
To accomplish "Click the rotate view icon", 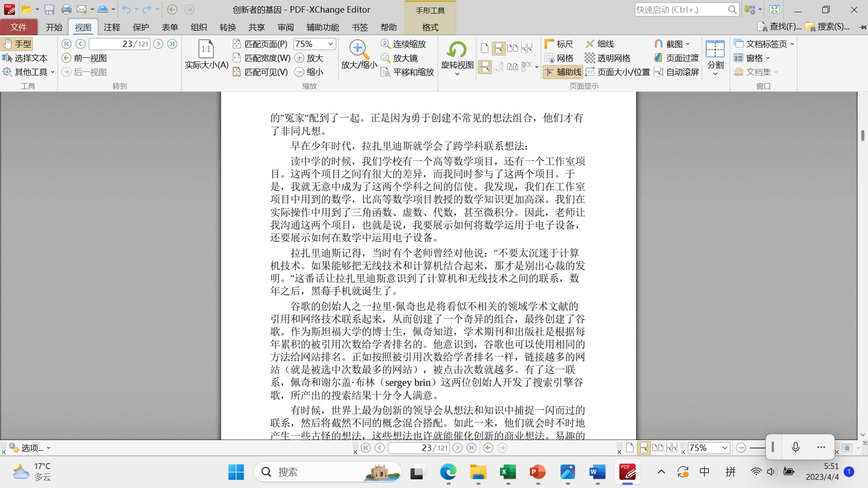I will point(457,50).
